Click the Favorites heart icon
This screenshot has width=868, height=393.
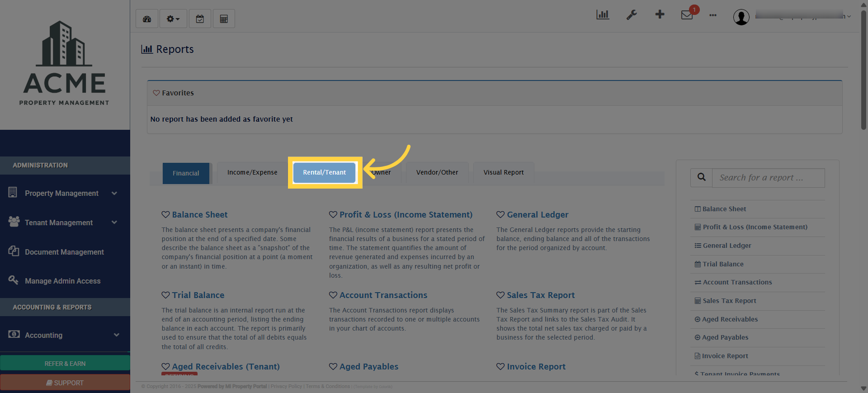click(156, 93)
